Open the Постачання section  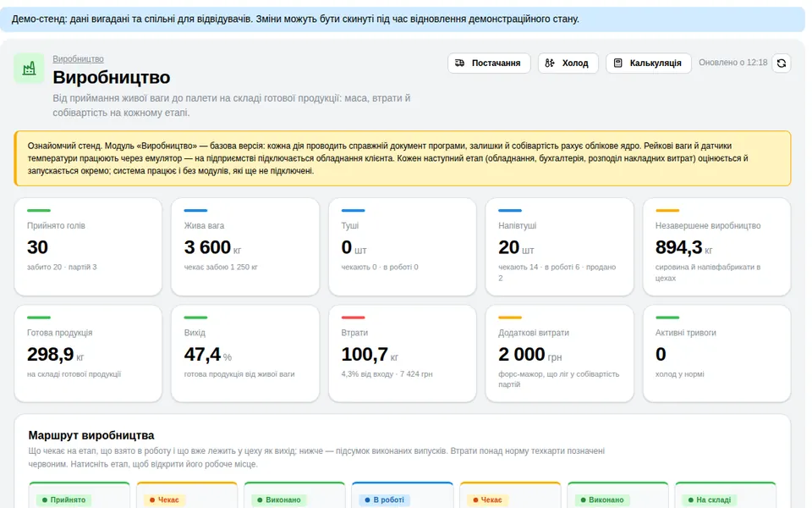(x=489, y=63)
